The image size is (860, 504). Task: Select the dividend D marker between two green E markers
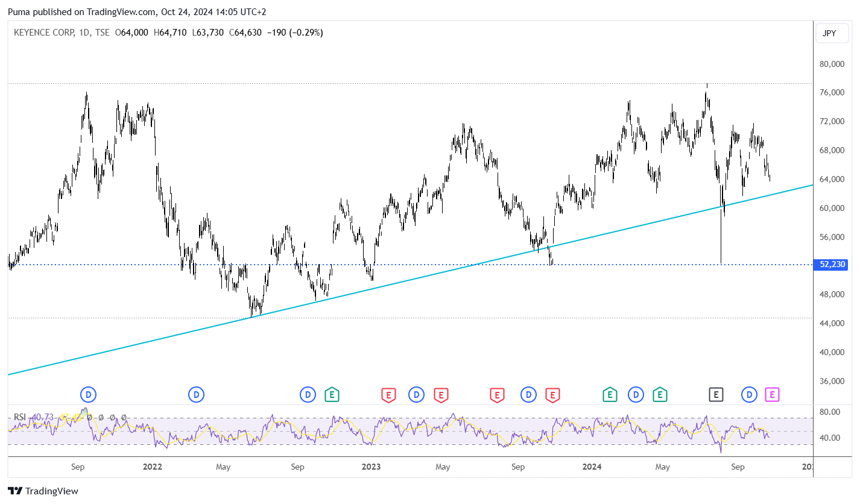pyautogui.click(x=636, y=395)
